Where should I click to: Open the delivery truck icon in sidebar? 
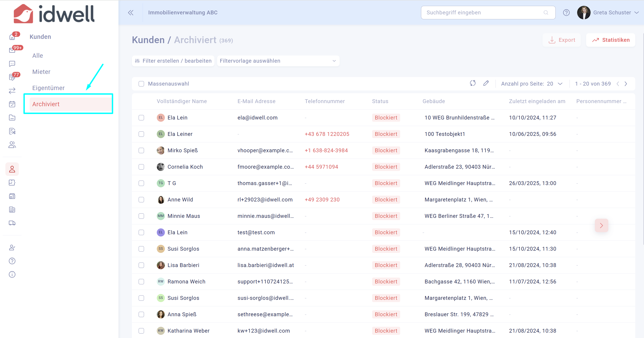pyautogui.click(x=12, y=223)
